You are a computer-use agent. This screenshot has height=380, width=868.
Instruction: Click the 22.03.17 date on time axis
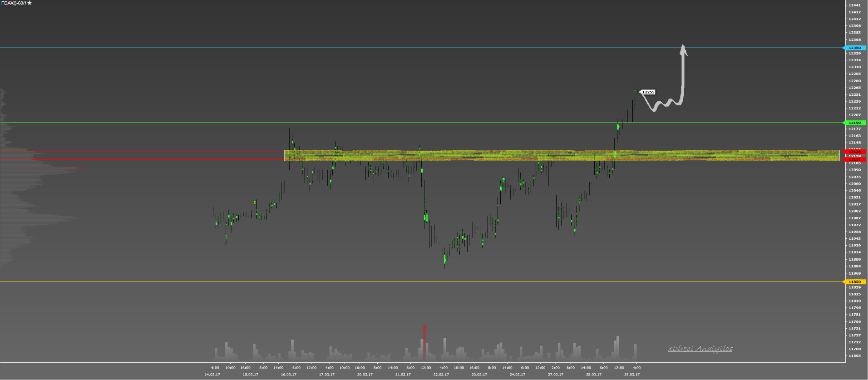pyautogui.click(x=441, y=375)
